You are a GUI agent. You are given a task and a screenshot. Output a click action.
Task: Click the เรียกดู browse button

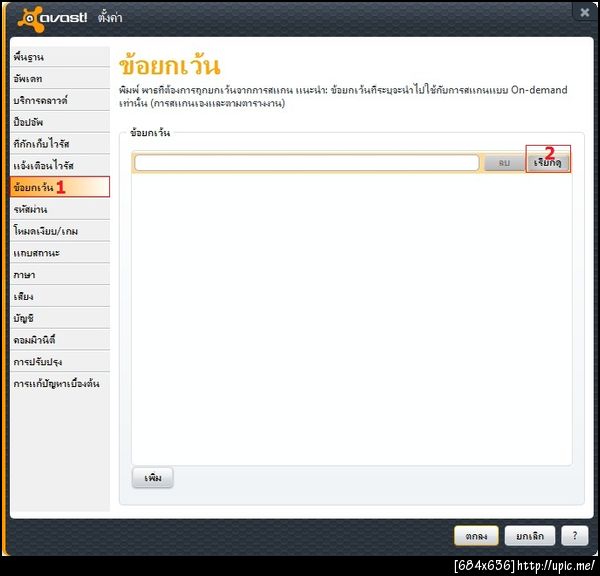548,163
